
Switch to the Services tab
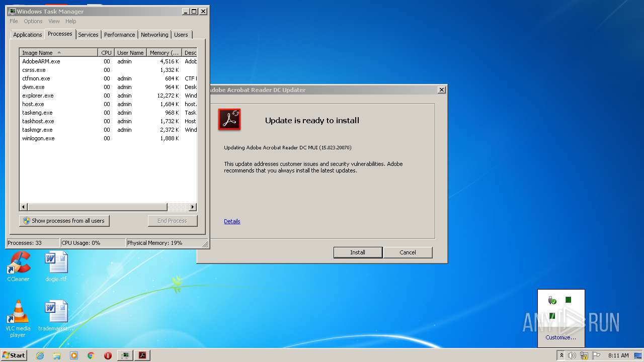(x=88, y=35)
